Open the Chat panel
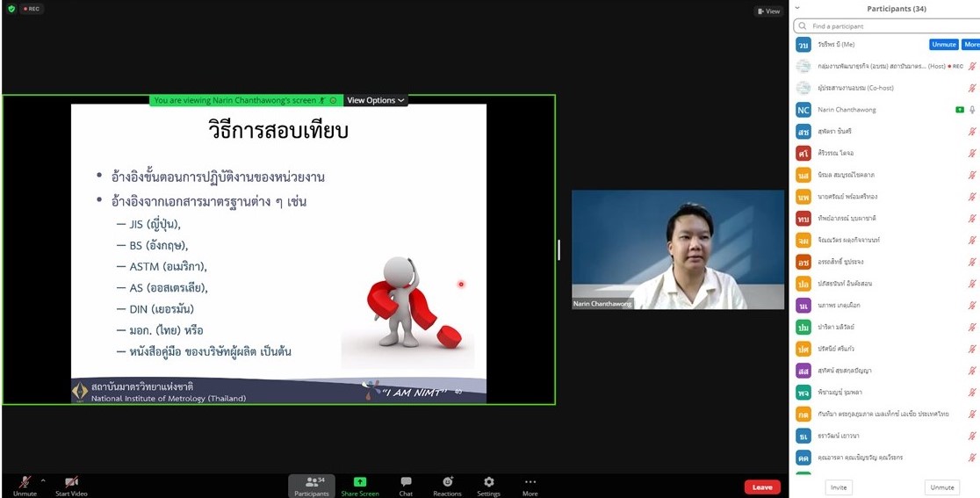Screen dimensions: 980x498 point(406,486)
